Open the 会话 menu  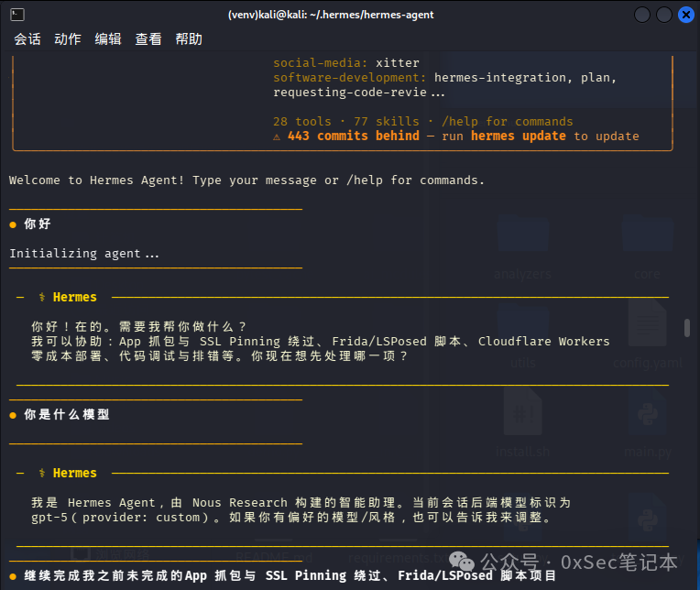[27, 39]
